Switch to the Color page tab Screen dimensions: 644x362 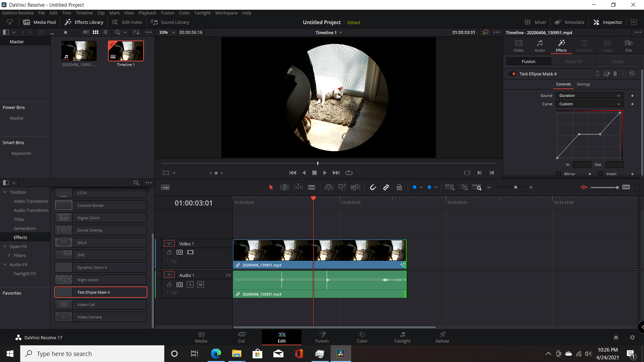[x=362, y=337]
